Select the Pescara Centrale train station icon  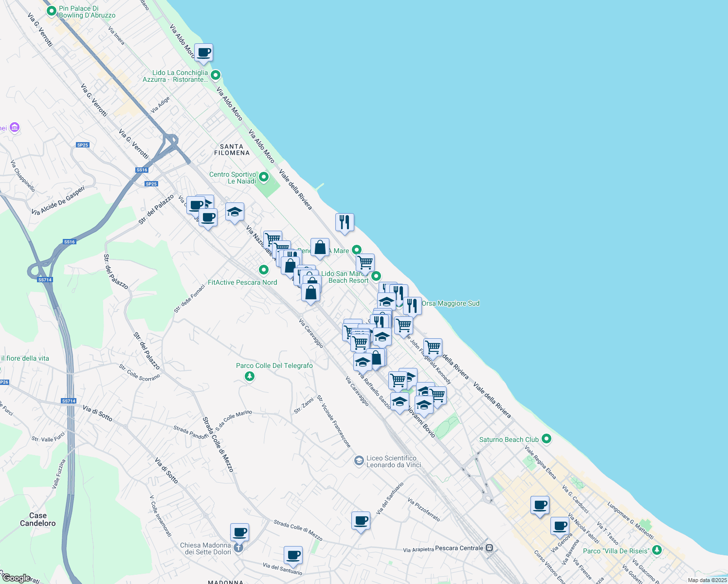(x=490, y=548)
